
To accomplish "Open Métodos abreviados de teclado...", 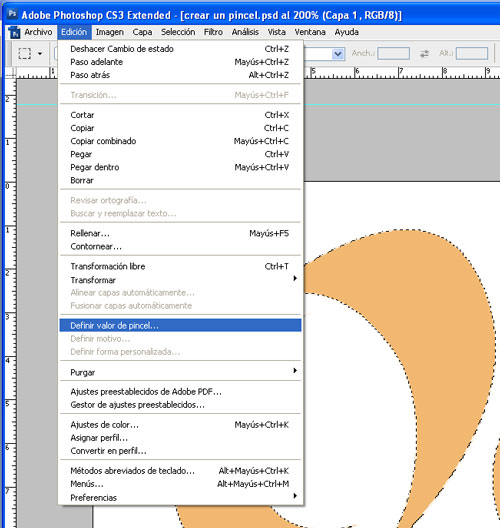I will [180, 471].
